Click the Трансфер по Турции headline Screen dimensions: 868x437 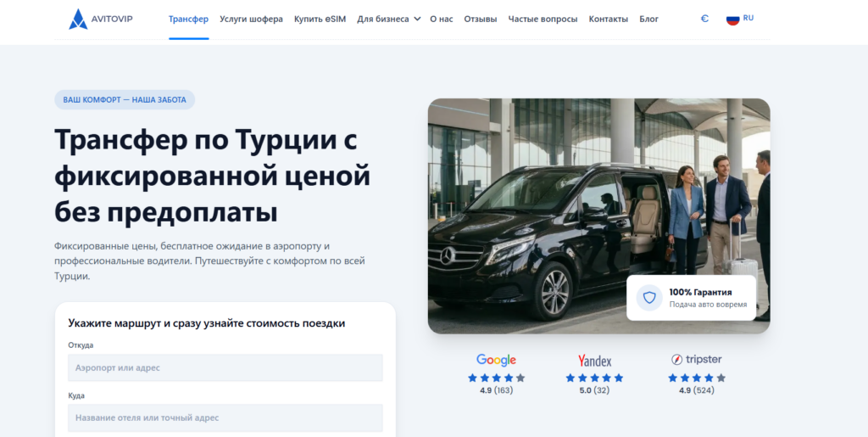(212, 177)
